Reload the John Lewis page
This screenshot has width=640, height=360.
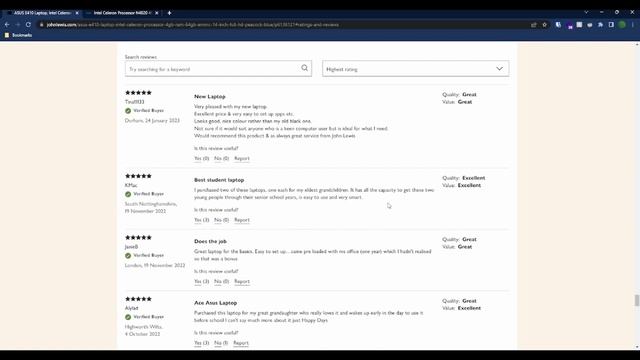(x=28, y=25)
